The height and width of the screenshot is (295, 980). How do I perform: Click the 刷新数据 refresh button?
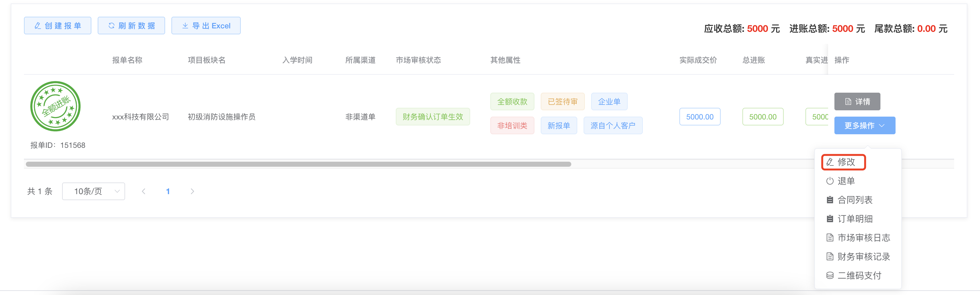click(x=131, y=26)
